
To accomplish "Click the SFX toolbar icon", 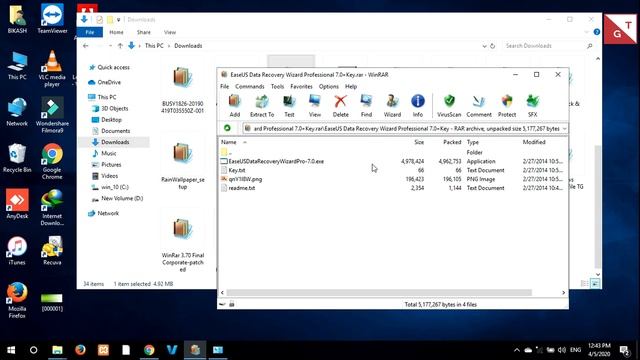I will point(533,106).
